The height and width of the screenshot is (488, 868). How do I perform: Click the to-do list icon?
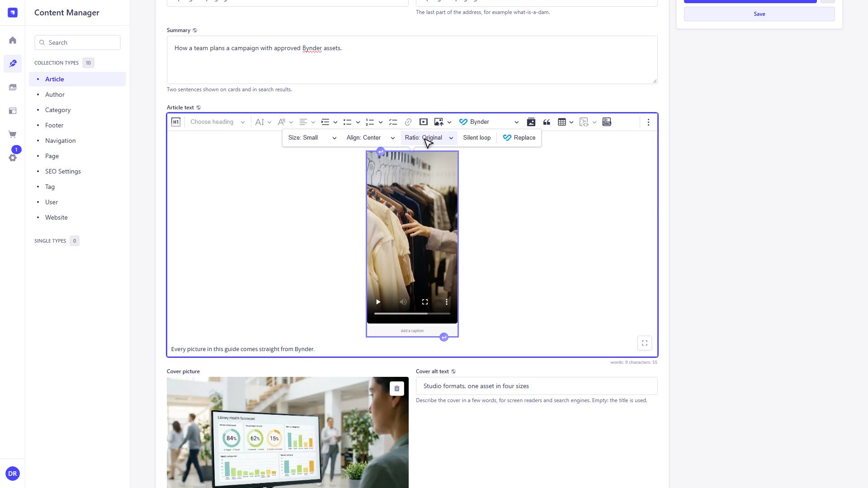[x=393, y=122]
